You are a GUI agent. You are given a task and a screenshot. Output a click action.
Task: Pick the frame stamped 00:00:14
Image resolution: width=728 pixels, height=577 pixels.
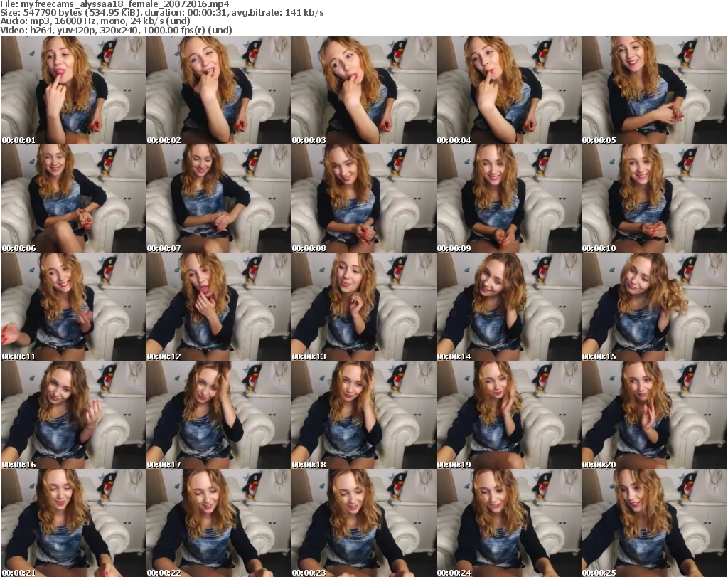pyautogui.click(x=509, y=307)
